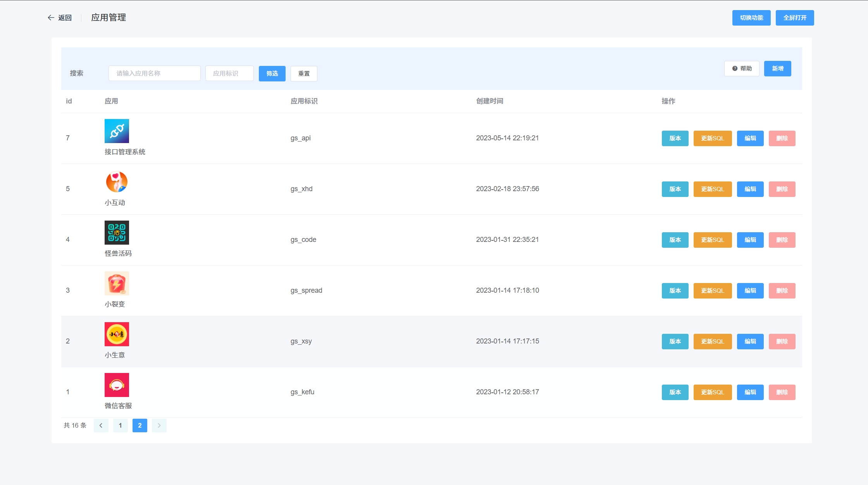Switch to page 1 in pagination
This screenshot has height=485, width=868.
pos(120,426)
